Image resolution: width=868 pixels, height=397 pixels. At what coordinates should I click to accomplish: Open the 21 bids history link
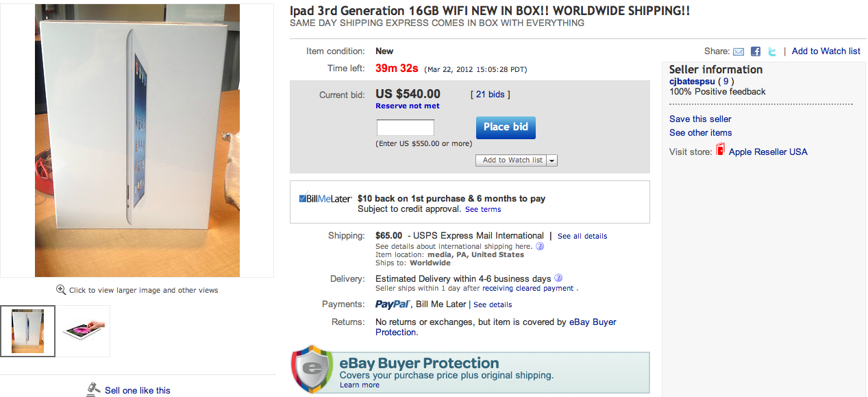(x=490, y=94)
